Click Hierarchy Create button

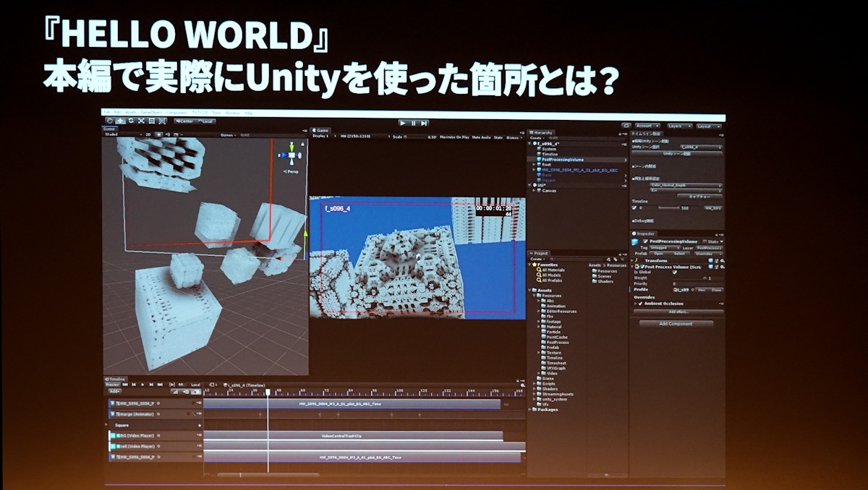(x=537, y=138)
